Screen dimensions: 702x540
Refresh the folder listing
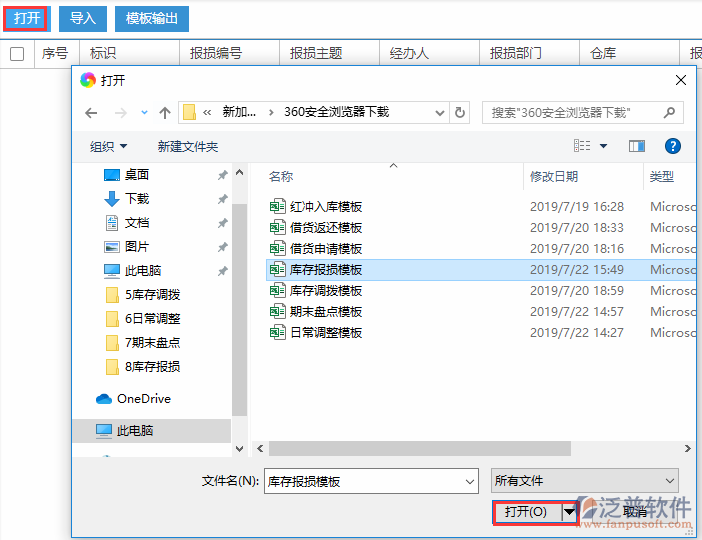(460, 113)
